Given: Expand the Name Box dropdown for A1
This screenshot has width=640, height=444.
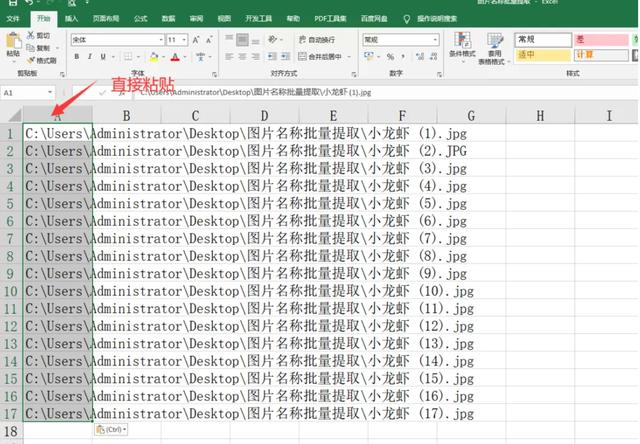Looking at the screenshot, I should pos(50,93).
